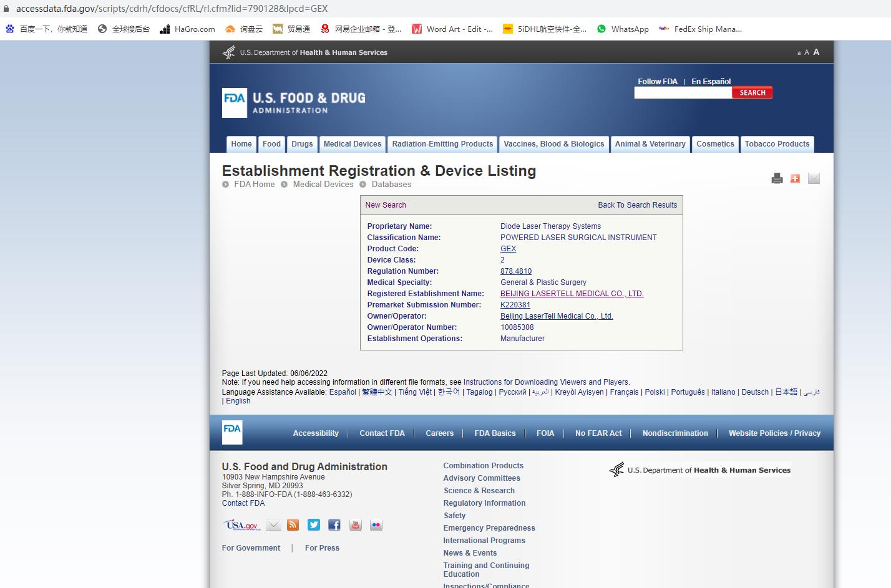891x588 pixels.
Task: Select the medium font size 'A'
Action: pyautogui.click(x=807, y=52)
